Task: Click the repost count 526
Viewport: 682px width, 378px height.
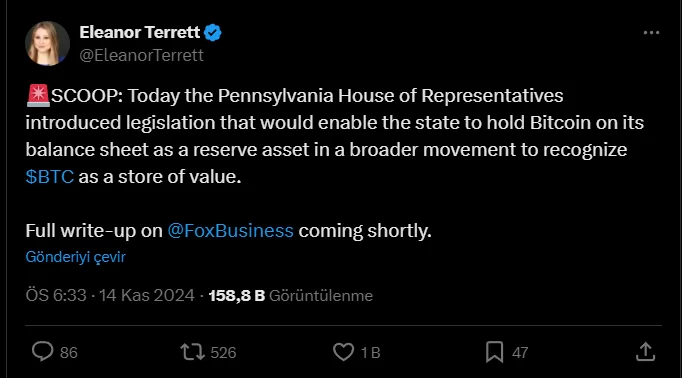Action: 223,353
